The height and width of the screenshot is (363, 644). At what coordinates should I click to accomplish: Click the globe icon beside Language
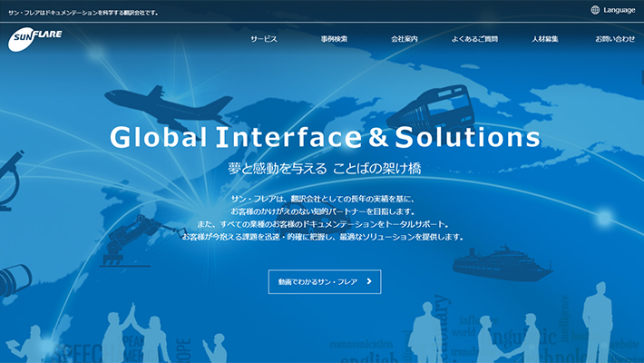tap(595, 10)
